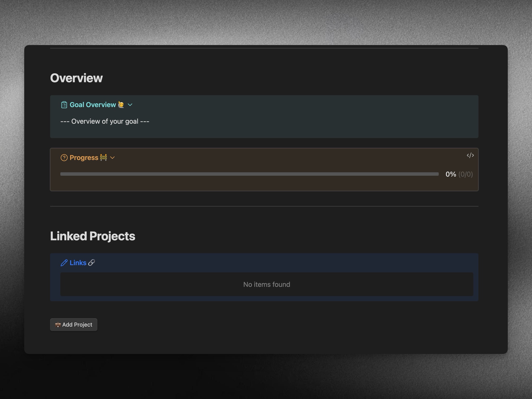Screen dimensions: 532x399
Task: Click the Linked Projects heading
Action: 93,236
